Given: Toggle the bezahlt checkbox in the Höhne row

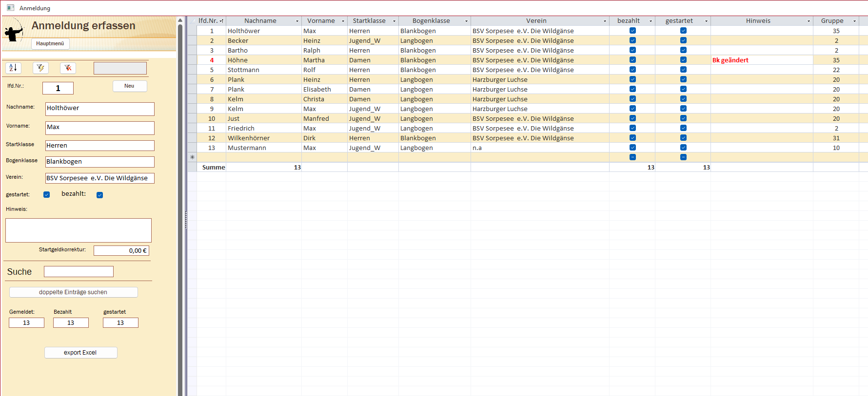Looking at the screenshot, I should (632, 60).
